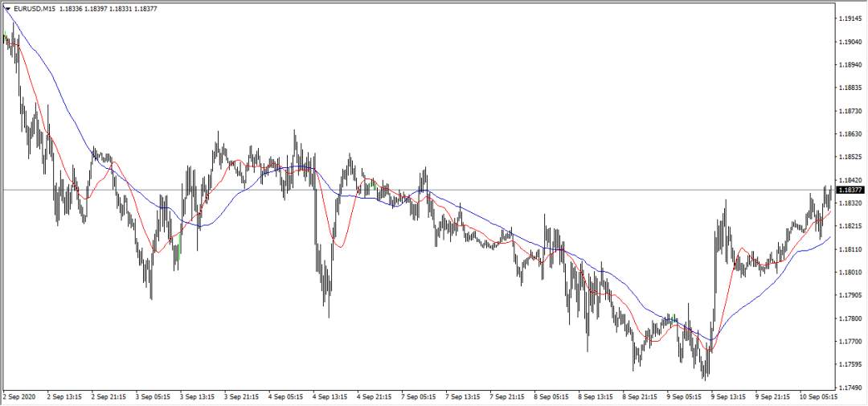This screenshot has width=868, height=406.
Task: Click price axis label 1.18525
Action: pos(850,158)
